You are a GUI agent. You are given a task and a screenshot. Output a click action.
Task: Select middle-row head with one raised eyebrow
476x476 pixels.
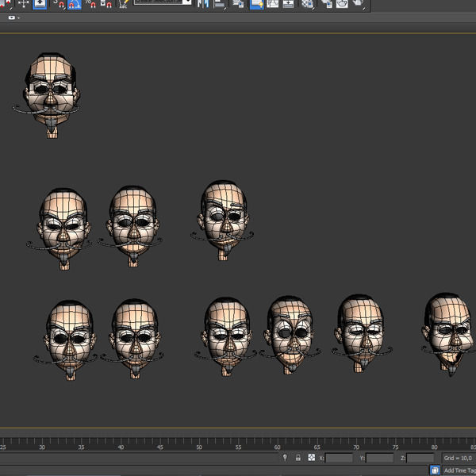[x=223, y=221]
